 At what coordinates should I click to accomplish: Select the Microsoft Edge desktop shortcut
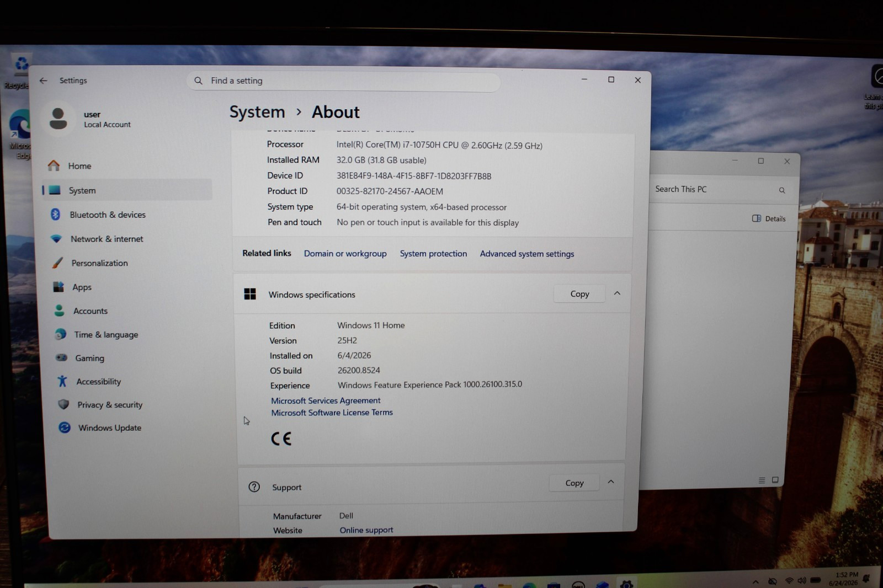(x=20, y=135)
